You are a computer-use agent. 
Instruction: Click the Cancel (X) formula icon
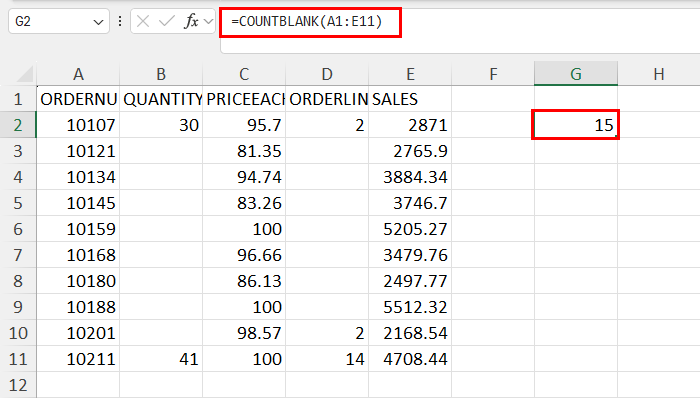click(143, 21)
